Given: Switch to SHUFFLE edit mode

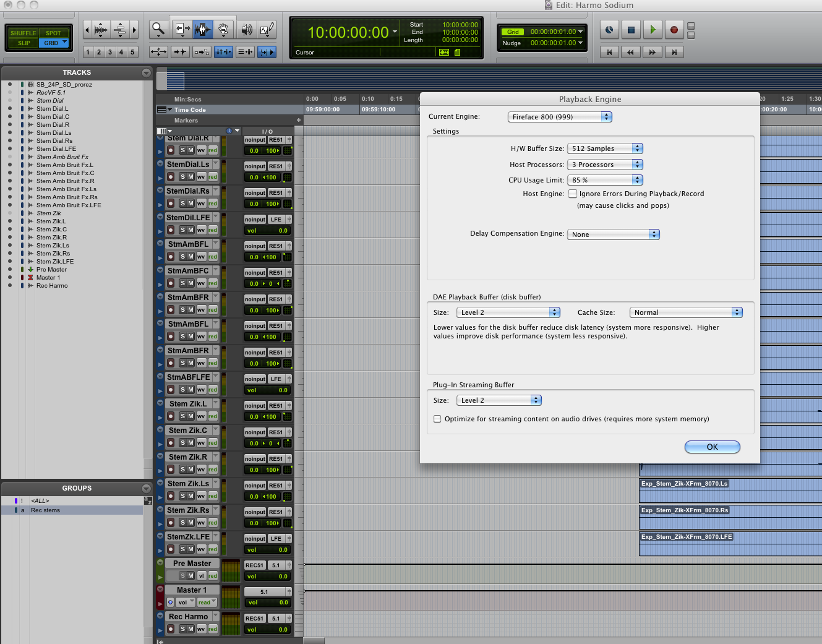Looking at the screenshot, I should click(x=23, y=33).
